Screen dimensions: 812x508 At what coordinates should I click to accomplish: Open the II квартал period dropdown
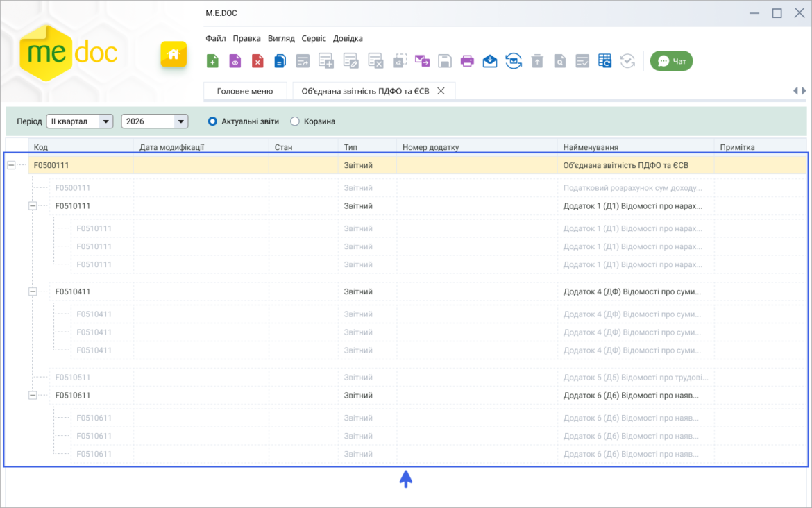click(x=80, y=121)
